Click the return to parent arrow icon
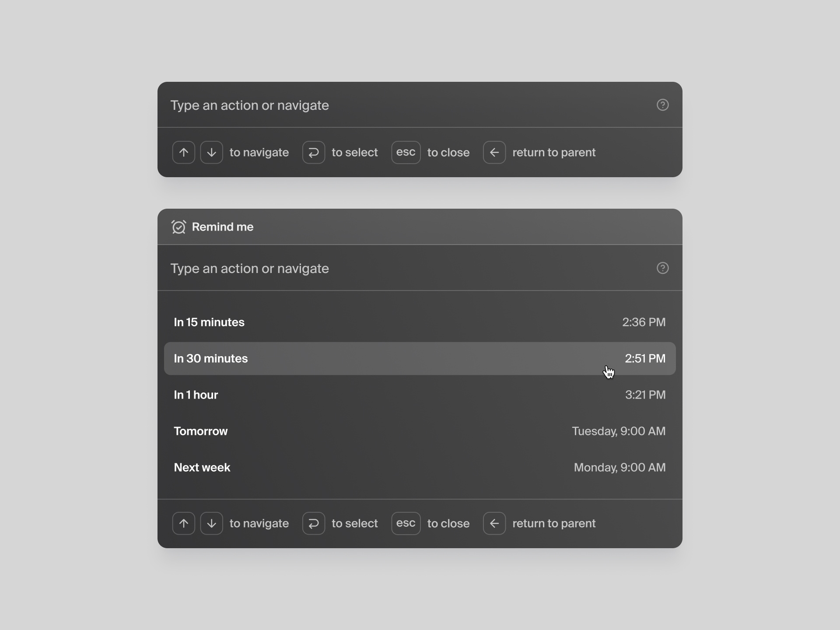Image resolution: width=840 pixels, height=630 pixels. (x=494, y=152)
